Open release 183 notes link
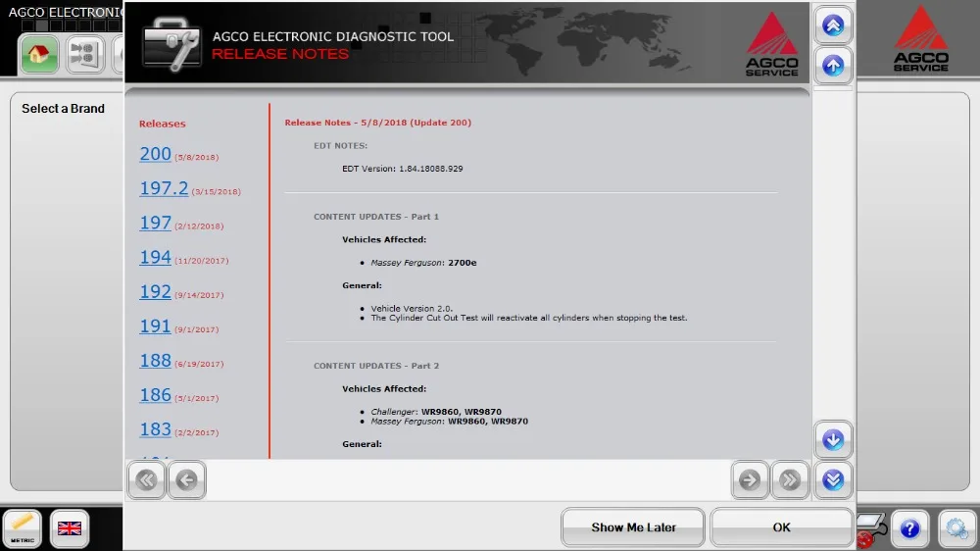980x551 pixels. (155, 429)
